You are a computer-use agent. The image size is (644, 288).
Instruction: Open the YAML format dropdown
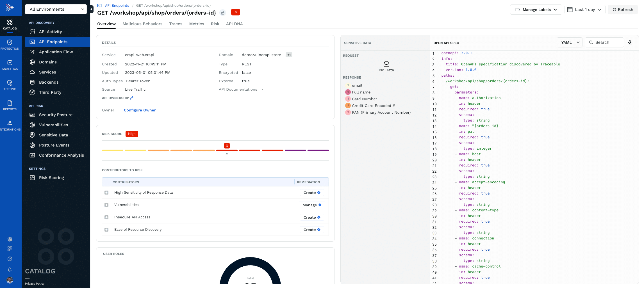click(569, 43)
